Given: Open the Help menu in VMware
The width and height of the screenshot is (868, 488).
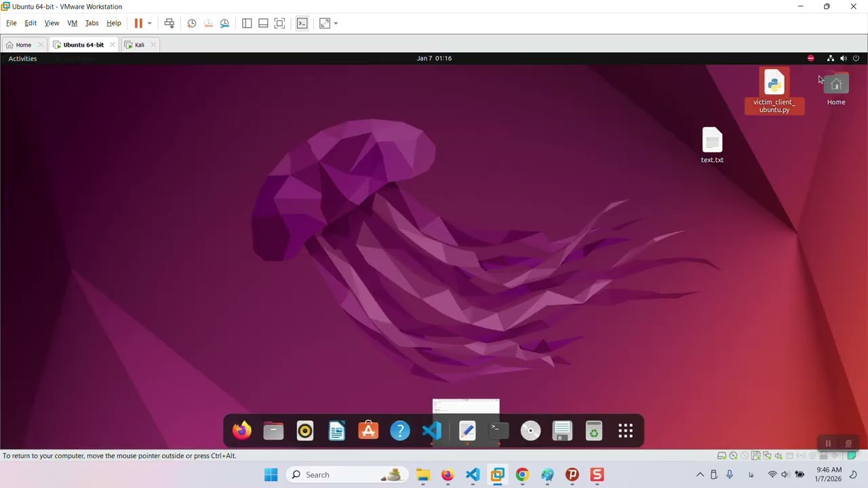Looking at the screenshot, I should click(114, 23).
